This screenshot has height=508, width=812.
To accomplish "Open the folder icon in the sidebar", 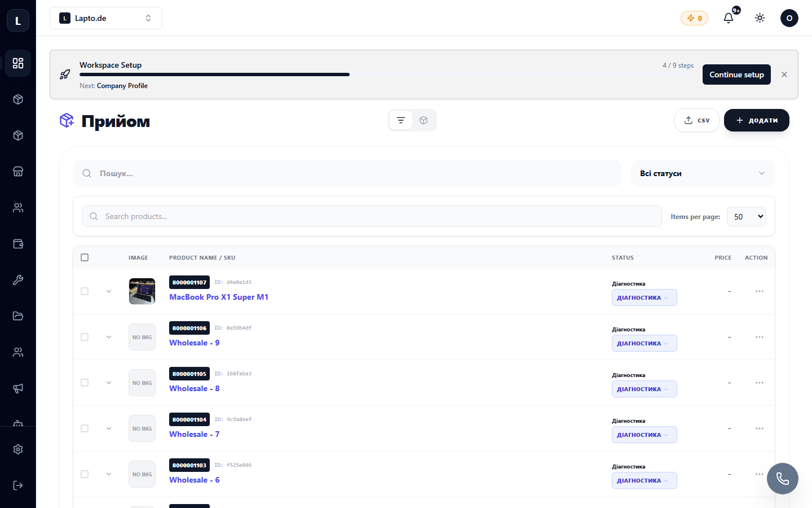I will point(18,316).
